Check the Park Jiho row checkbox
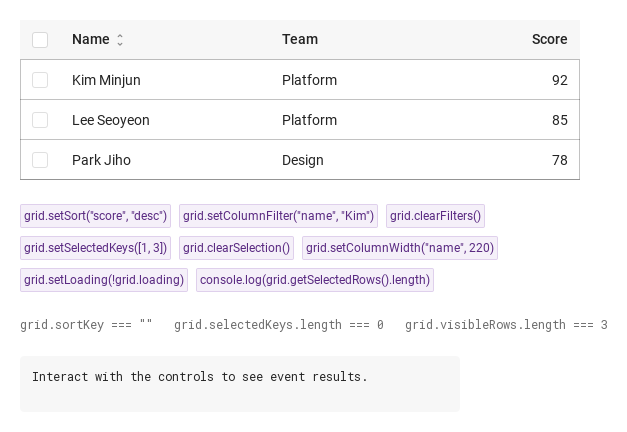627x432 pixels. tap(40, 160)
